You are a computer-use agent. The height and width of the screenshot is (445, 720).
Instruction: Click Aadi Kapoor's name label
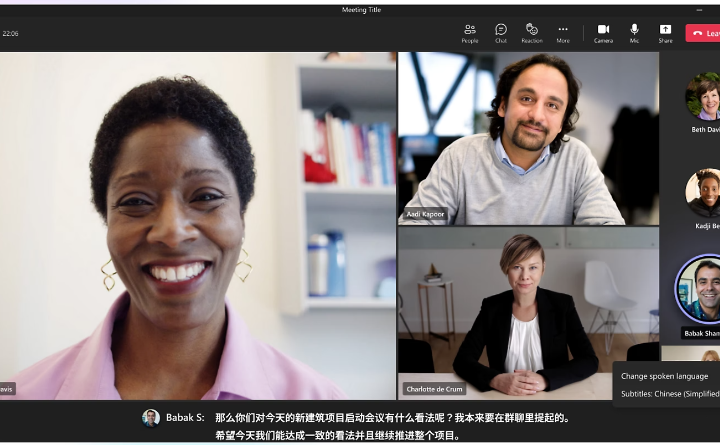(424, 215)
